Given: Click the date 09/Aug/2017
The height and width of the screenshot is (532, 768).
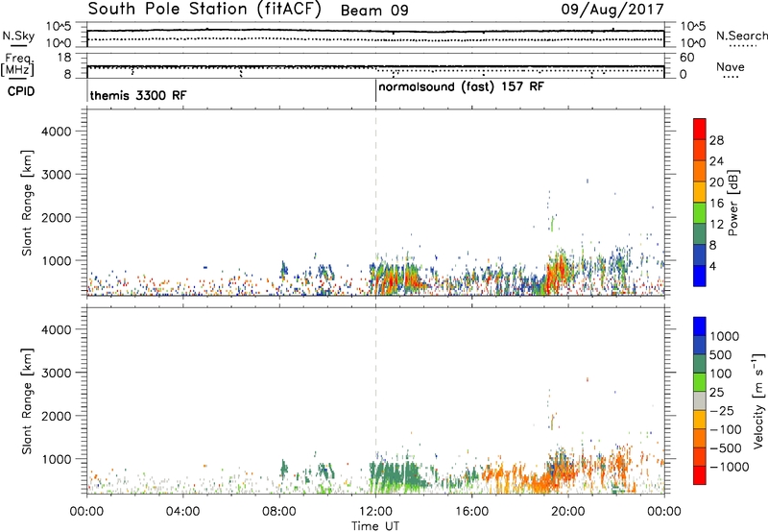Looking at the screenshot, I should click(x=612, y=10).
